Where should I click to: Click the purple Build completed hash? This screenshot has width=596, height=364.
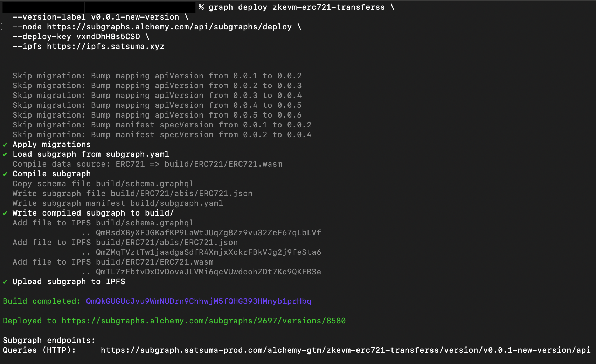pyautogui.click(x=199, y=301)
